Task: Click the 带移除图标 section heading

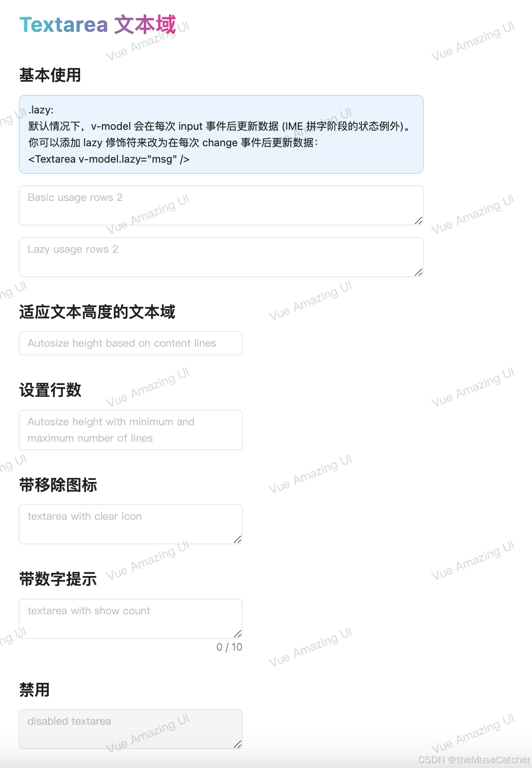Action: point(58,485)
